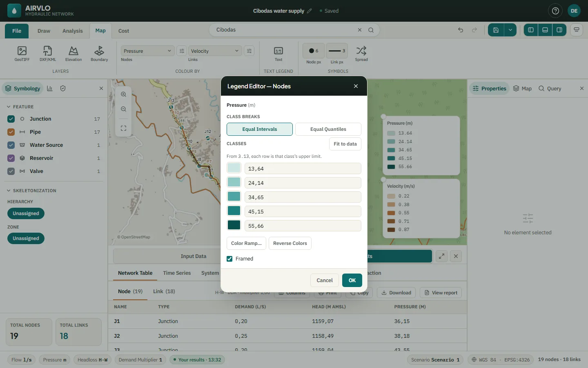Screen dimensions: 588x368
Task: Open the Time Series tab
Action: point(177,273)
